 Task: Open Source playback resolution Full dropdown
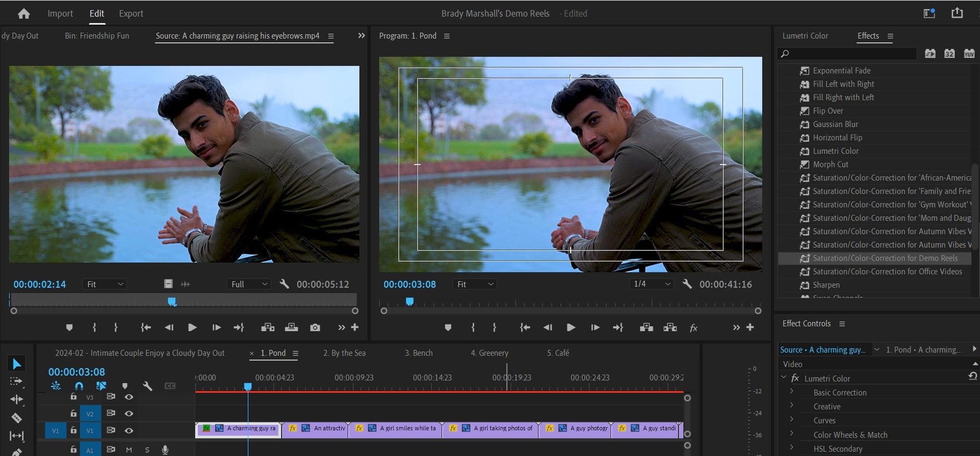(x=248, y=284)
